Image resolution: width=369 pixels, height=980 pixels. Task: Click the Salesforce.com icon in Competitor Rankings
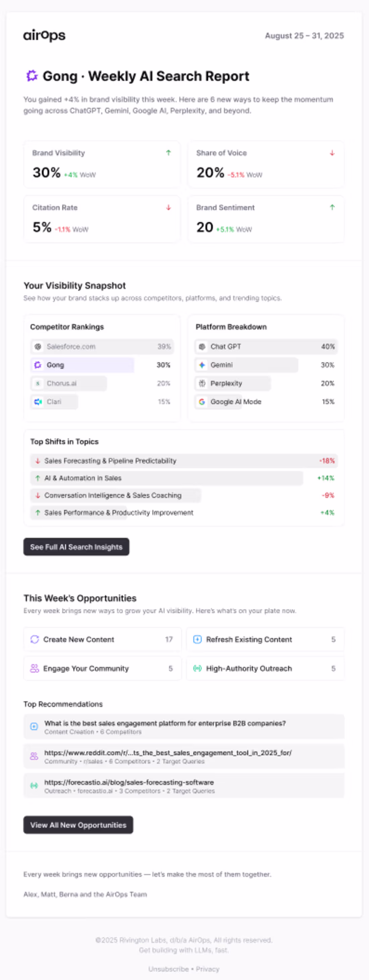pos(37,347)
